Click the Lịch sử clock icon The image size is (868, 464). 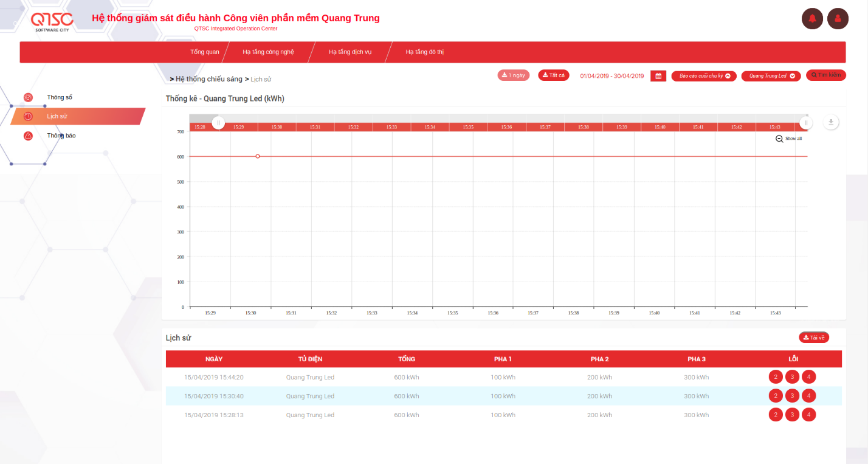[28, 116]
